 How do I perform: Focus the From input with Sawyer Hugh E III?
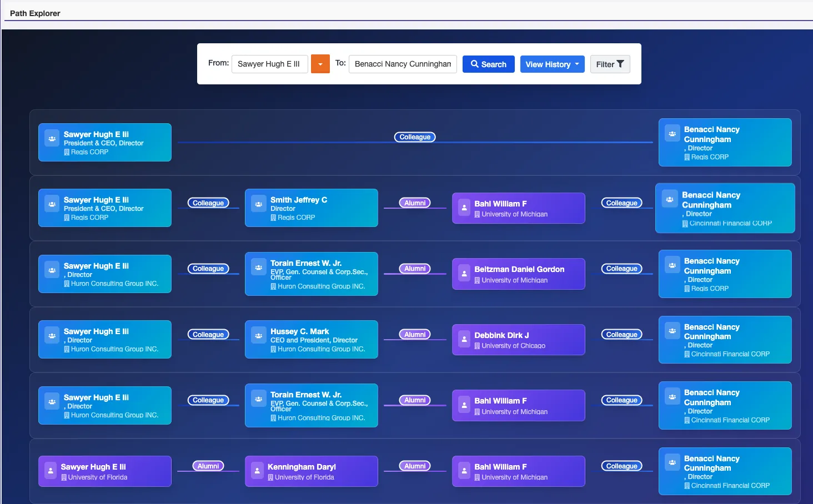(x=270, y=64)
